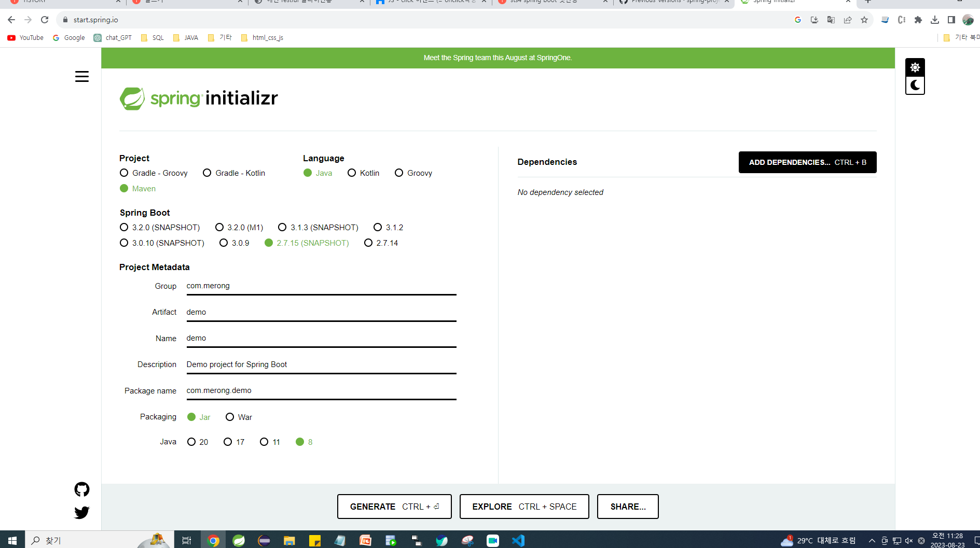This screenshot has width=980, height=548.
Task: Click the Description input field
Action: pyautogui.click(x=321, y=364)
